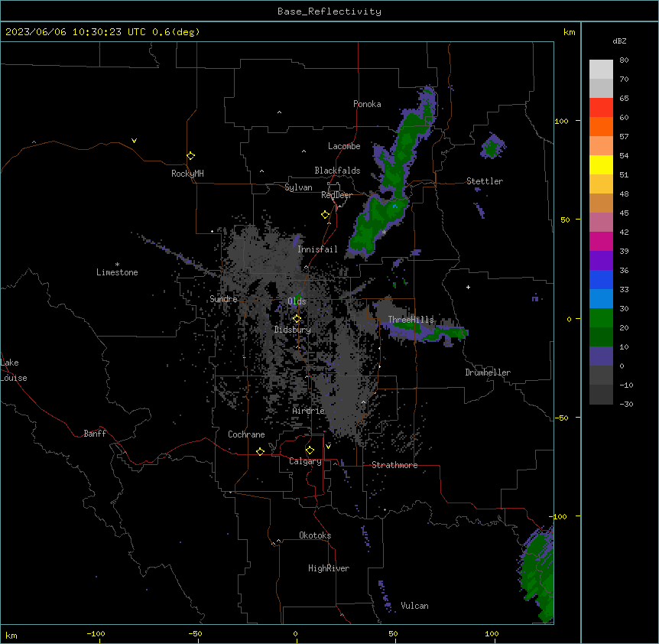
Task: Click the red legend swatch between 65 and 60
Action: click(x=601, y=108)
